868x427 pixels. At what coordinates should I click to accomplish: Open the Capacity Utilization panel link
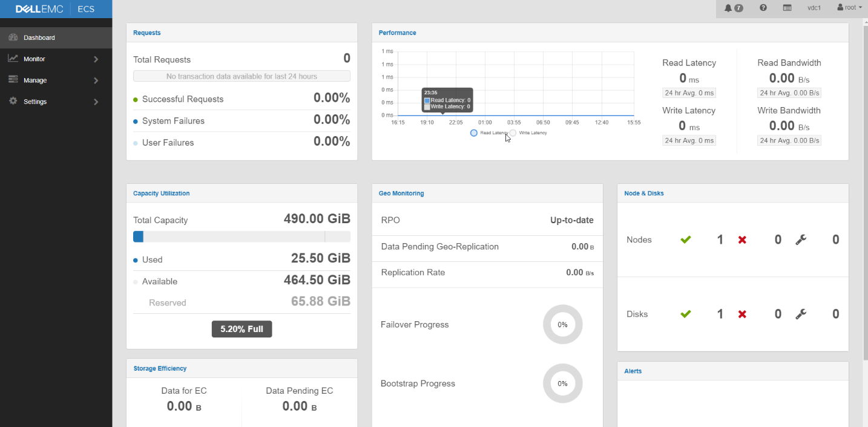click(161, 194)
